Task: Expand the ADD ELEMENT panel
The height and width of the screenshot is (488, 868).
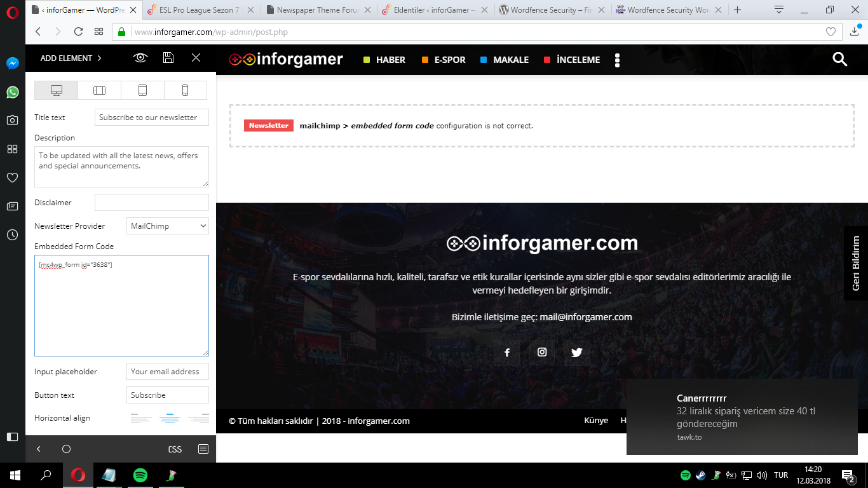Action: tap(71, 58)
